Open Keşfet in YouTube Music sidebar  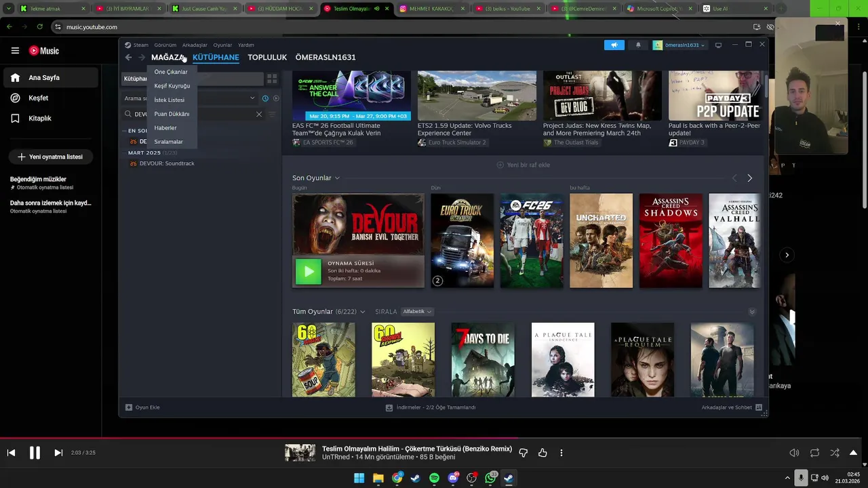51,98
